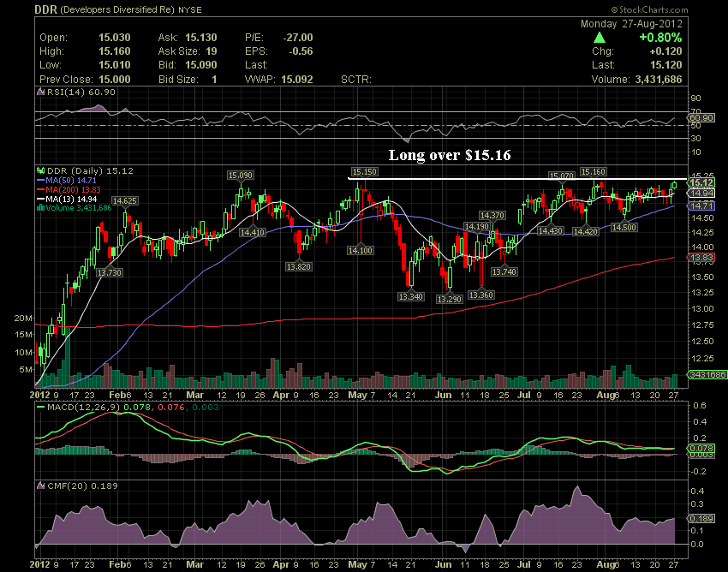
Task: Click the RSI(14) panel indicator icon
Action: pyautogui.click(x=41, y=92)
